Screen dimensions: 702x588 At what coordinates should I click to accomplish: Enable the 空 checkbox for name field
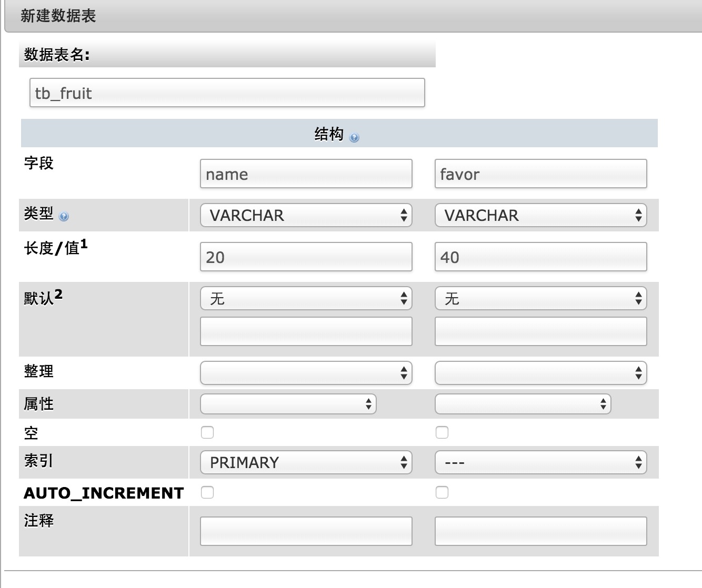[207, 432]
